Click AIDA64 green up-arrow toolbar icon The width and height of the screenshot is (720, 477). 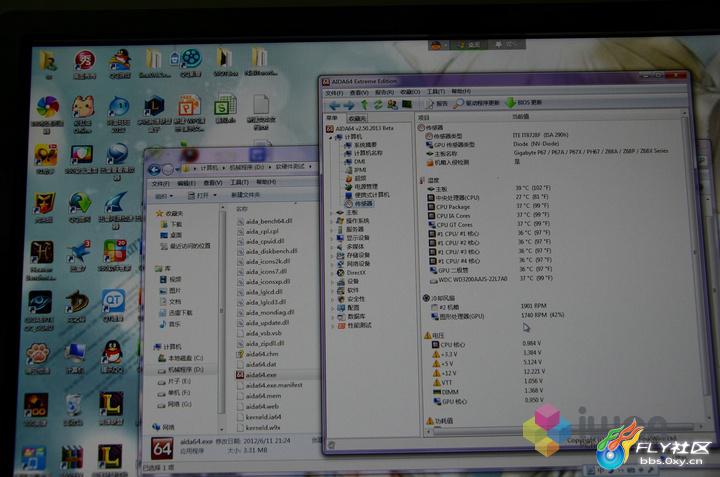(365, 105)
